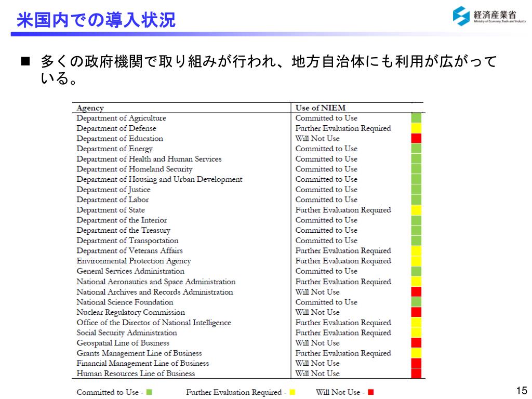
Task: Click Environmental Protection Agency text
Action: click(134, 261)
